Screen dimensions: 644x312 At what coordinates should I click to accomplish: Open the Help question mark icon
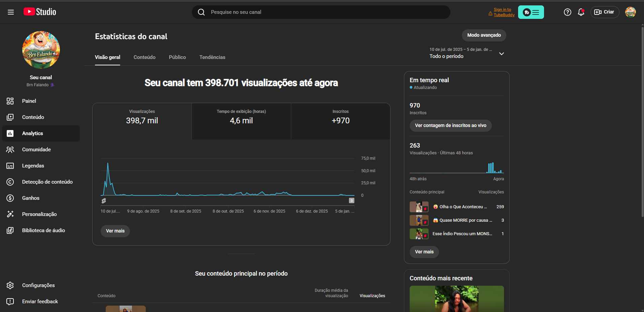click(568, 12)
